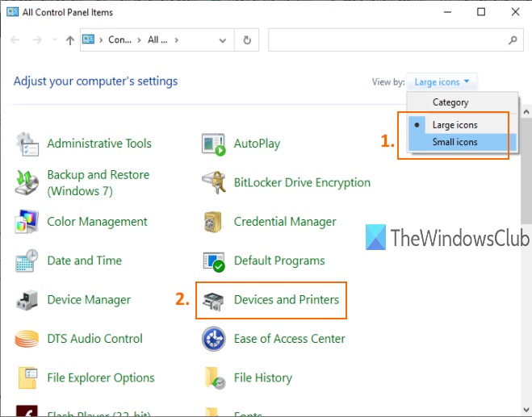This screenshot has height=417, width=532.
Task: Launch Device Manager icon
Action: [27, 300]
